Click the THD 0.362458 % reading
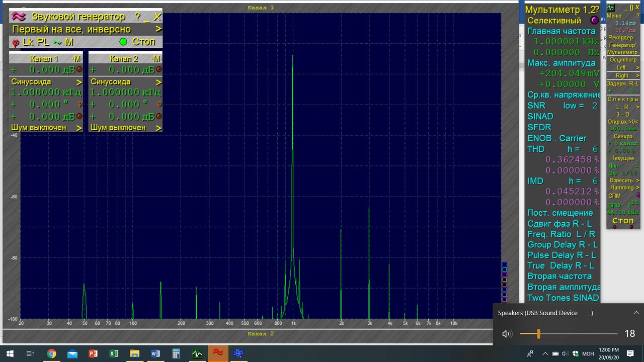Viewport: 644px width, 362px height. click(573, 160)
